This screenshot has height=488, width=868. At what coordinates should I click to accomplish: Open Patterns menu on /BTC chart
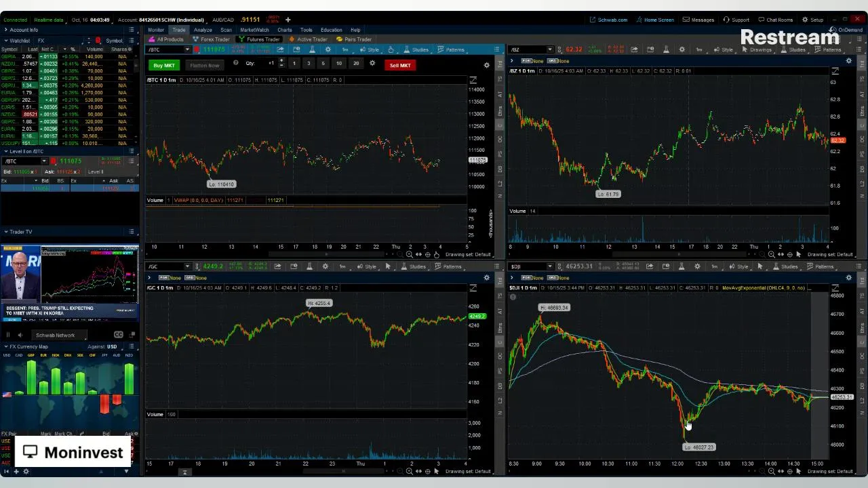coord(451,49)
